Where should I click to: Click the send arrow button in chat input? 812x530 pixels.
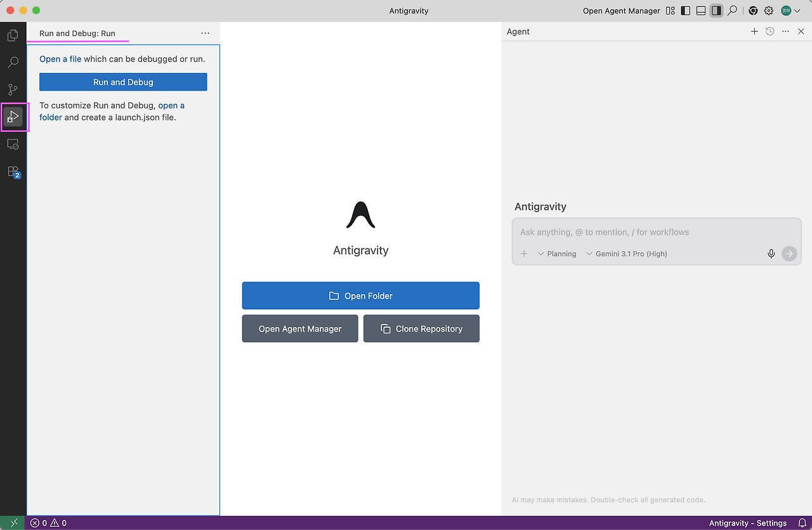[x=789, y=254]
